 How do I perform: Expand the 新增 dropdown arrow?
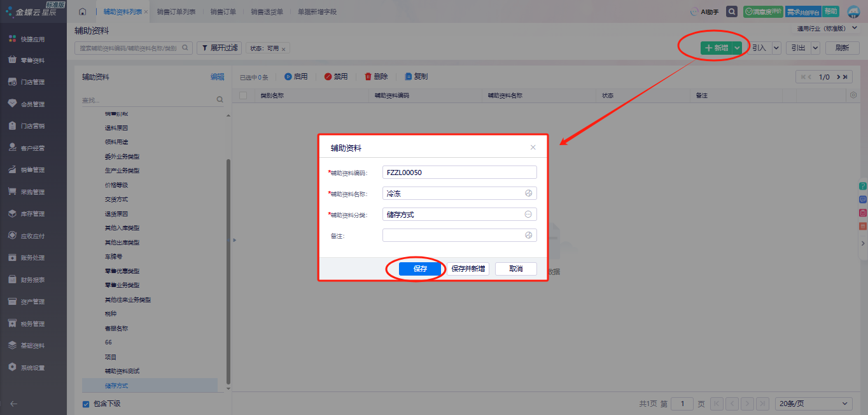click(737, 48)
